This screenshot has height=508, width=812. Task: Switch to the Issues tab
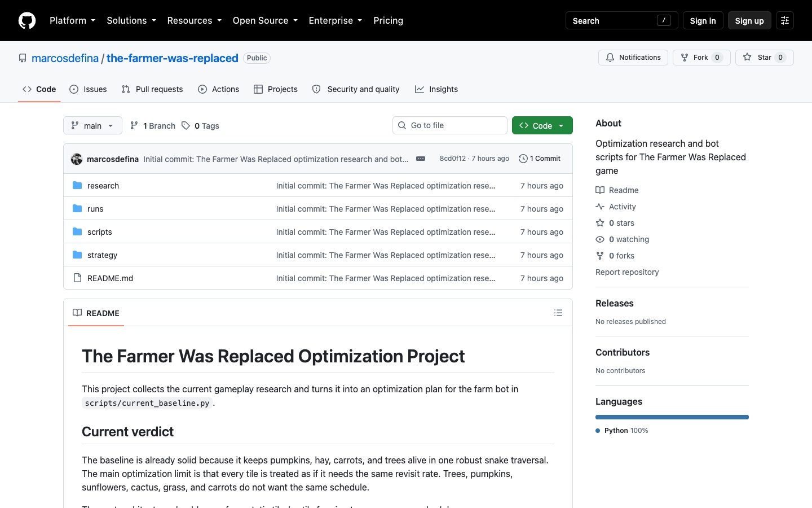click(x=88, y=89)
